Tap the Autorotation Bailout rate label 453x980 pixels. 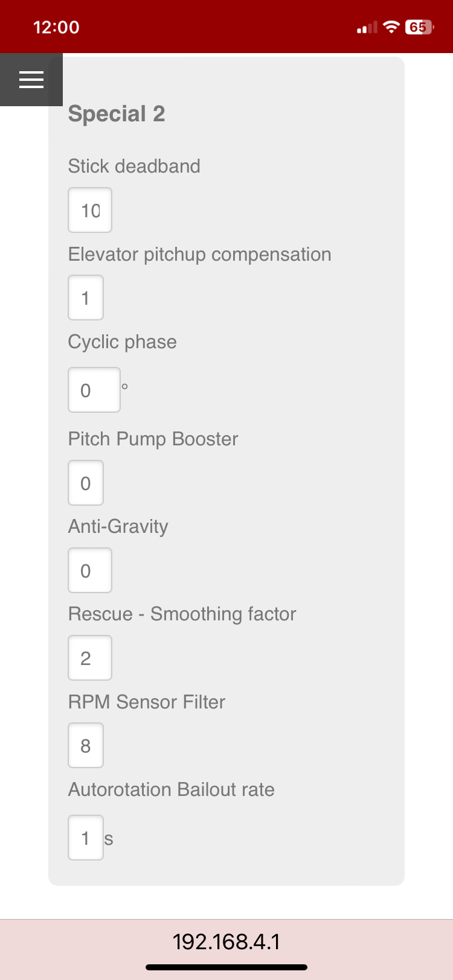(171, 789)
